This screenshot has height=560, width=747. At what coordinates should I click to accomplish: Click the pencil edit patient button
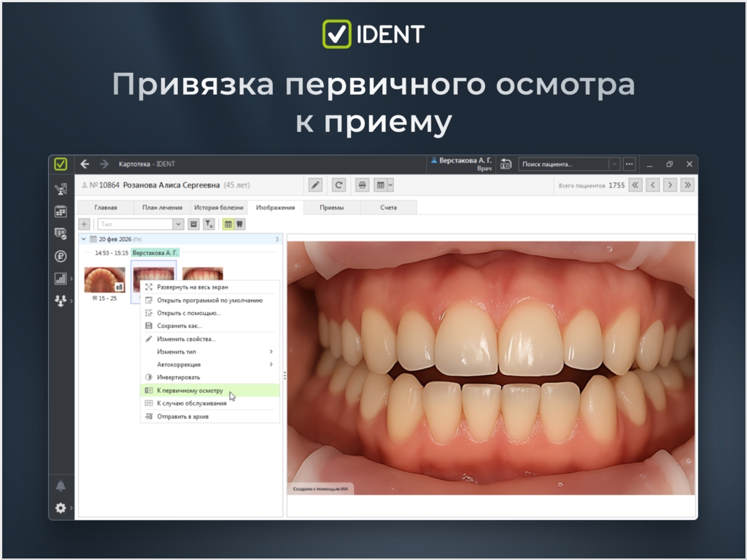(315, 185)
